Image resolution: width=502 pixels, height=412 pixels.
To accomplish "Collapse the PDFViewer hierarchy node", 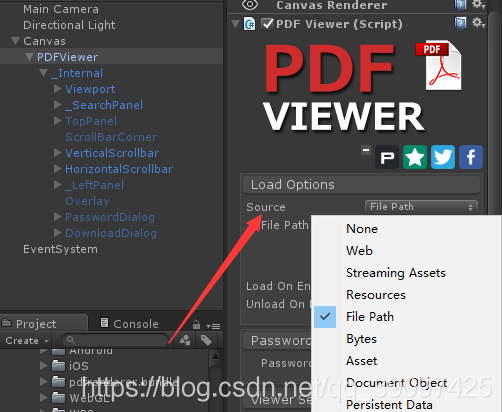I will coord(29,57).
